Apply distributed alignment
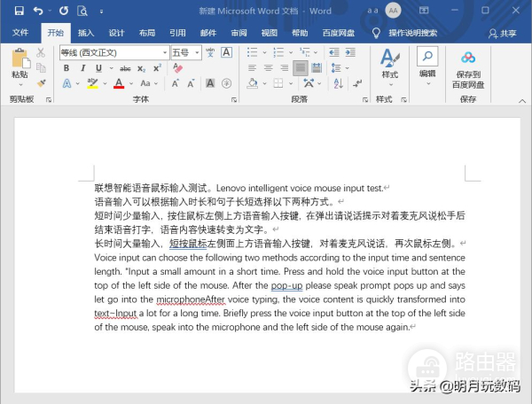The image size is (532, 404). (x=317, y=68)
